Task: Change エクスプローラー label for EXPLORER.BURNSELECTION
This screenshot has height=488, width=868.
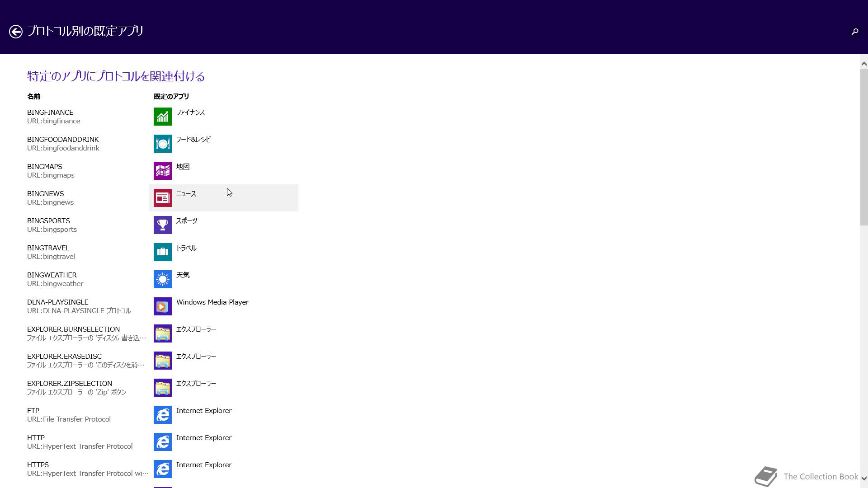Action: pyautogui.click(x=196, y=329)
